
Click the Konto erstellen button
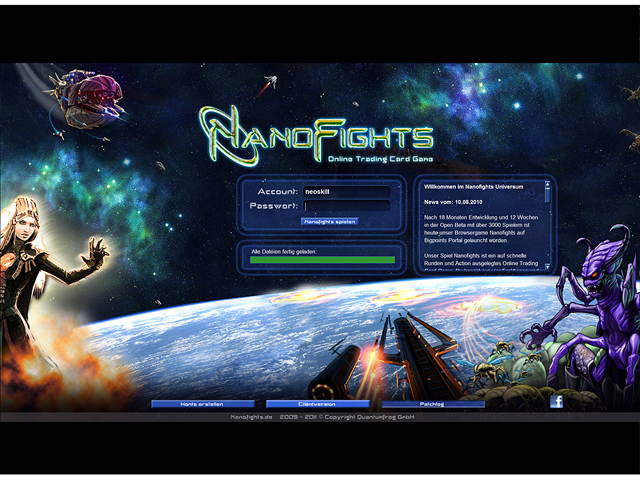202,404
